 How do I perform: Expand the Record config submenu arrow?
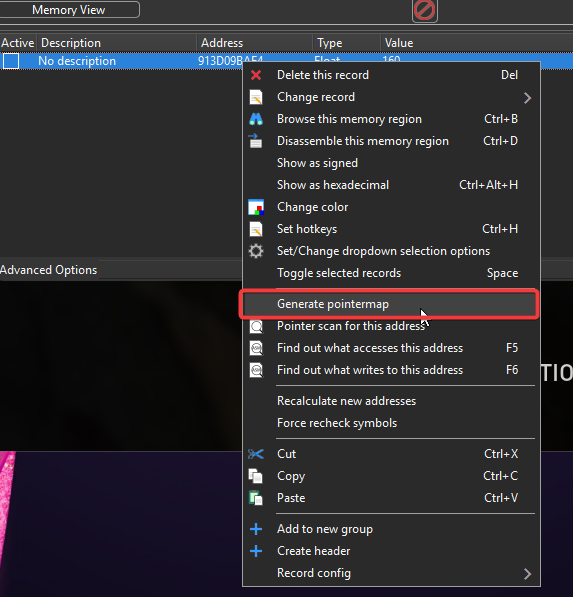(x=527, y=574)
